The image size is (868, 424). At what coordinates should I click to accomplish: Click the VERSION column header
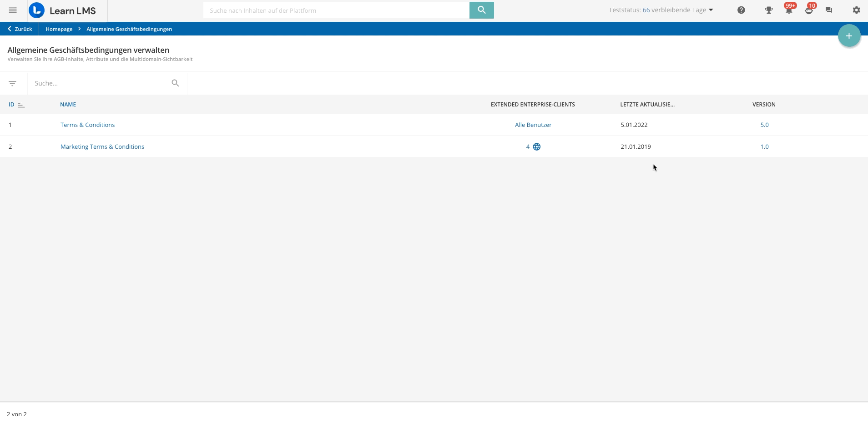pyautogui.click(x=764, y=104)
